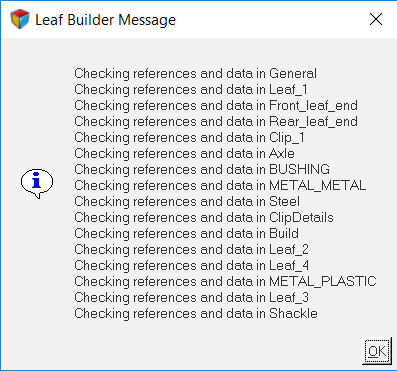This screenshot has height=371, width=397.
Task: Select the BUSHING message line
Action: pyautogui.click(x=202, y=169)
